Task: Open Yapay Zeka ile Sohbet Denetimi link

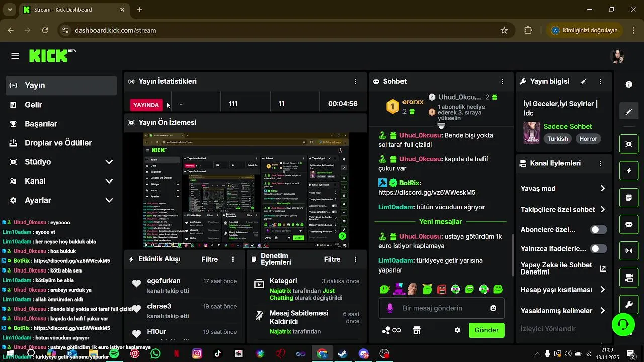Action: [x=563, y=268]
